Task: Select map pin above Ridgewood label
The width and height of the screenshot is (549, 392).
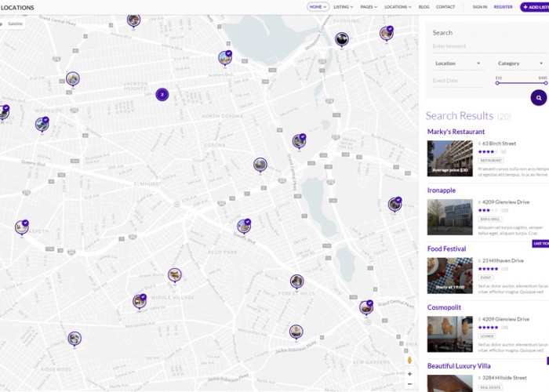Action: click(x=75, y=339)
